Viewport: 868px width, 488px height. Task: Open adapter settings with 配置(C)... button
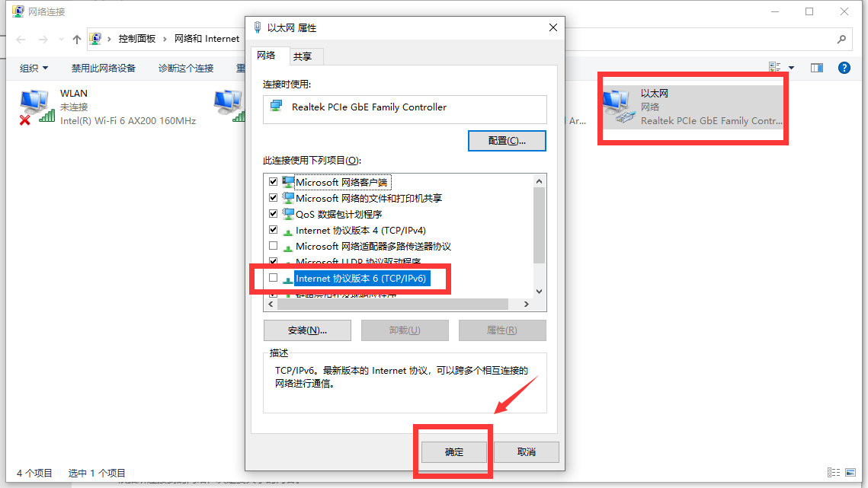coord(507,141)
